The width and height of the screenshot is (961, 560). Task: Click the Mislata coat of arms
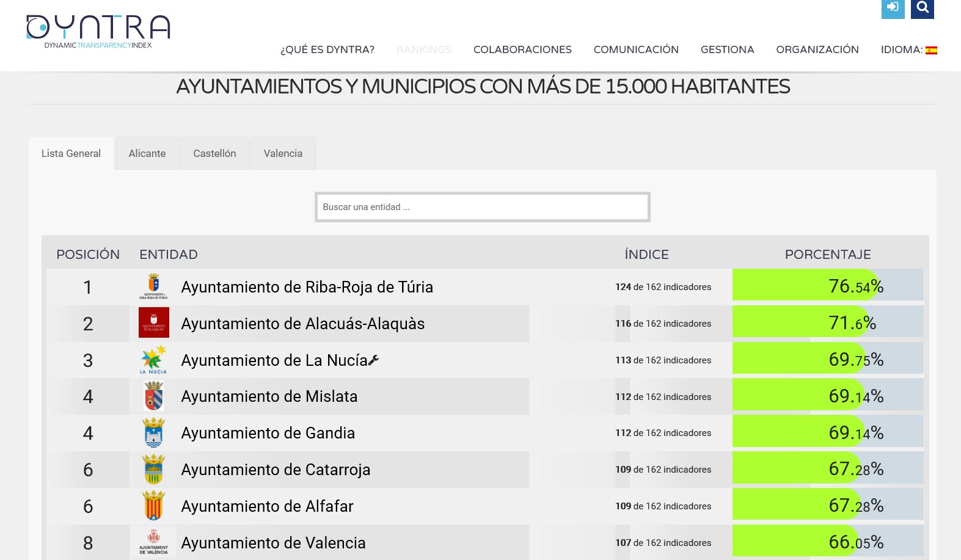153,396
